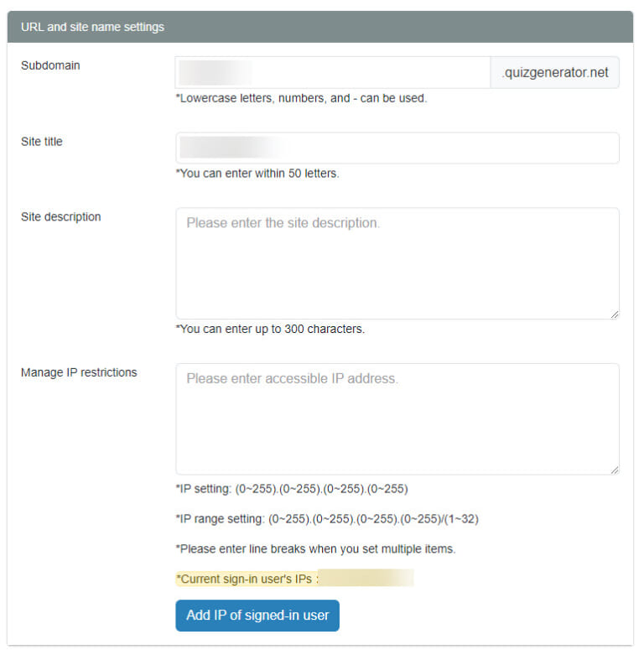Click the Manage IP restrictions text area
Image resolution: width=644 pixels, height=655 pixels.
point(397,419)
